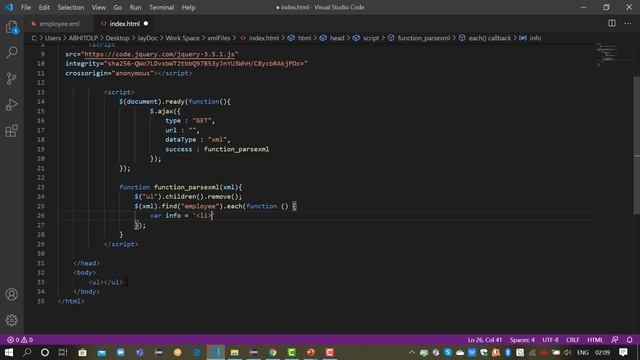Open Mail app from taskbar
This screenshot has height=360, width=640.
102,352
